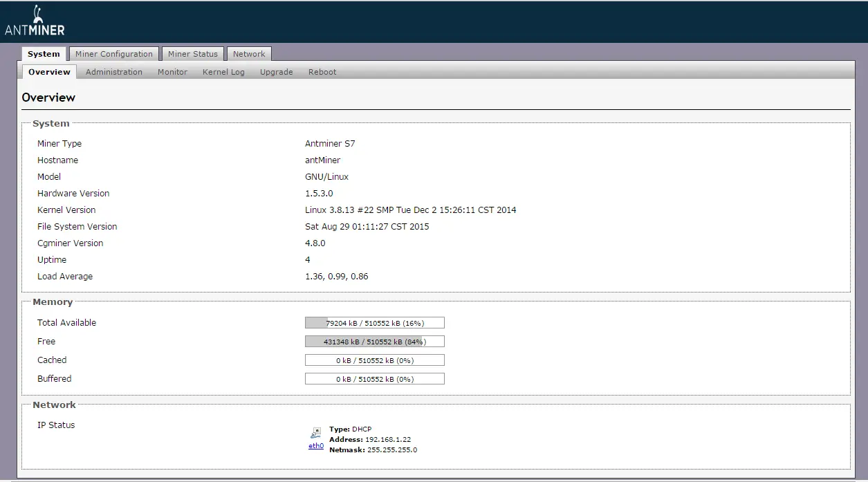This screenshot has width=868, height=482.
Task: Click the Buffered memory usage bar
Action: (375, 379)
